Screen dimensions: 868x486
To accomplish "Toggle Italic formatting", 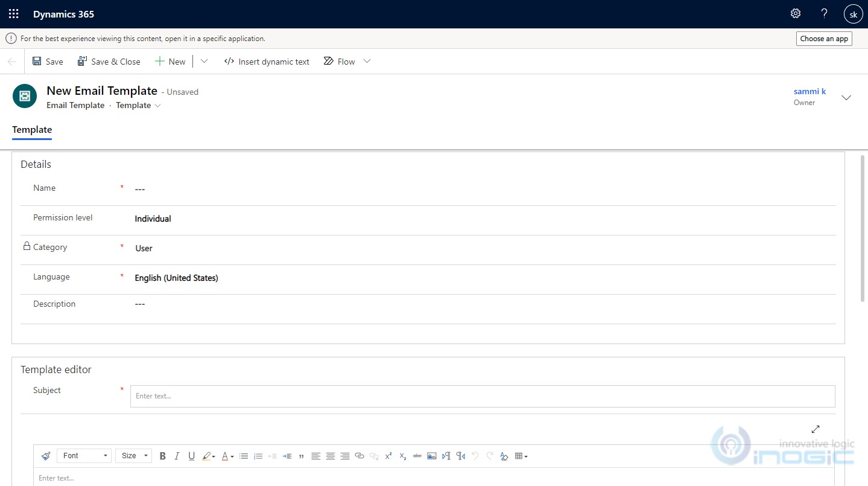I will pos(177,456).
